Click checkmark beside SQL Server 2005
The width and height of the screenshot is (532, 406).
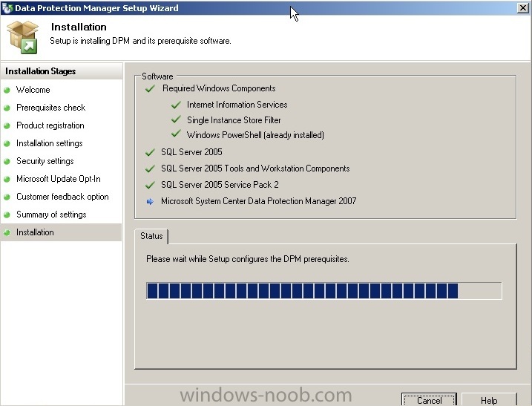[150, 152]
